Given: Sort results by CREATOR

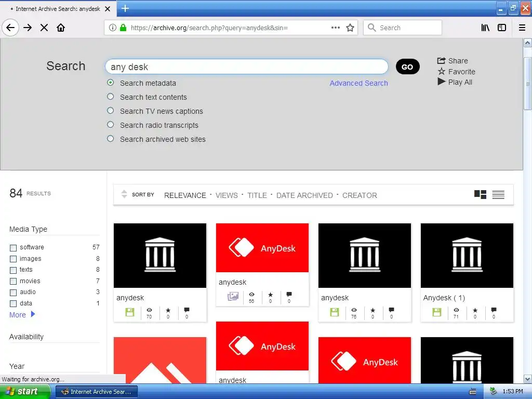Looking at the screenshot, I should 360,195.
